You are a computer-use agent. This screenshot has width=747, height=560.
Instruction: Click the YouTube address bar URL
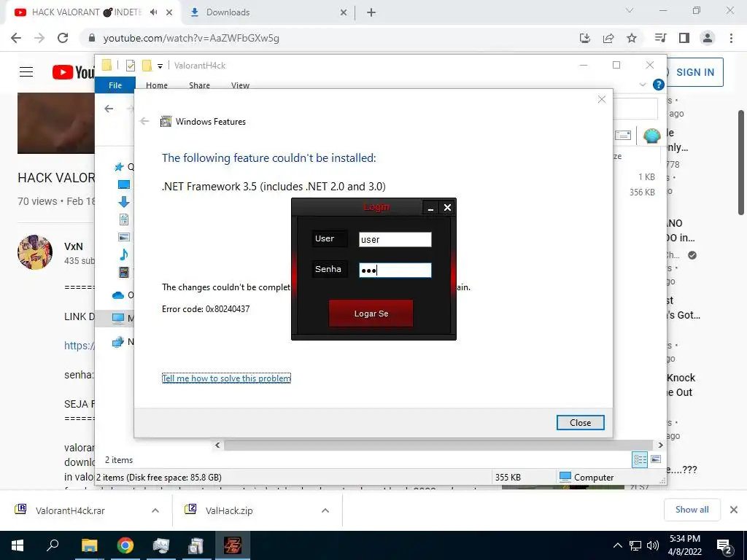(191, 38)
